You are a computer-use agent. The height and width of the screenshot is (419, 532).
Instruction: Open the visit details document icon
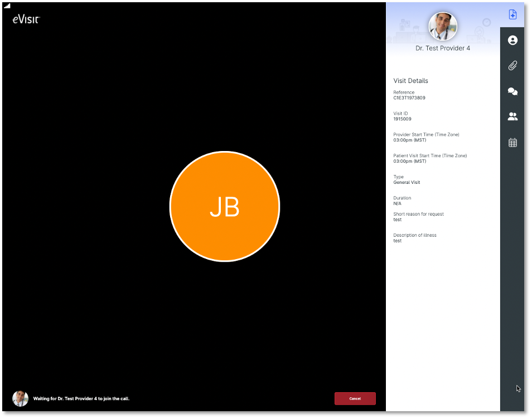pyautogui.click(x=512, y=14)
